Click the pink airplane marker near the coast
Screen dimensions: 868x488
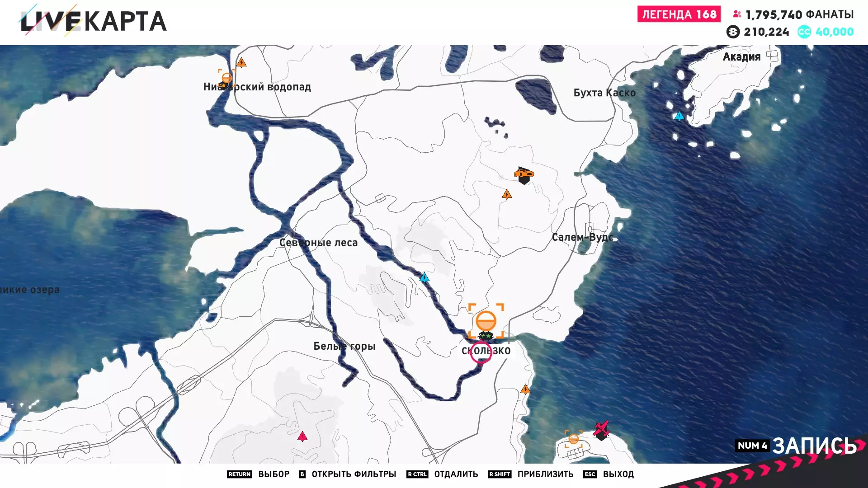601,428
